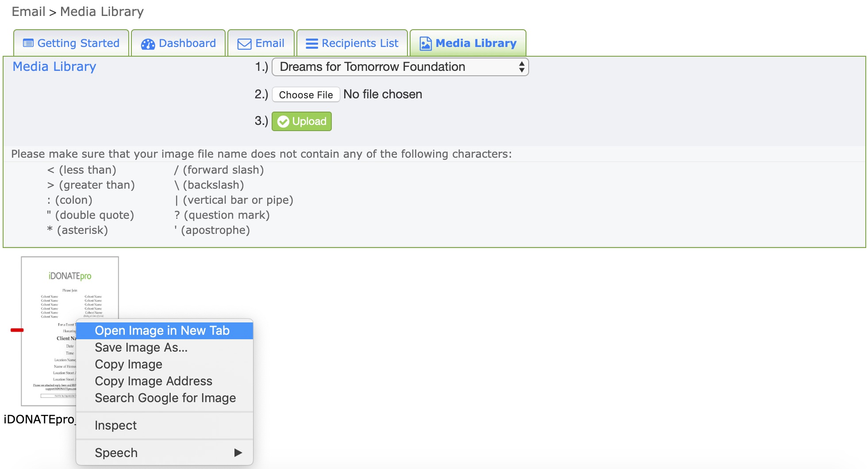This screenshot has height=469, width=868.
Task: Open the Email tab
Action: pyautogui.click(x=261, y=43)
